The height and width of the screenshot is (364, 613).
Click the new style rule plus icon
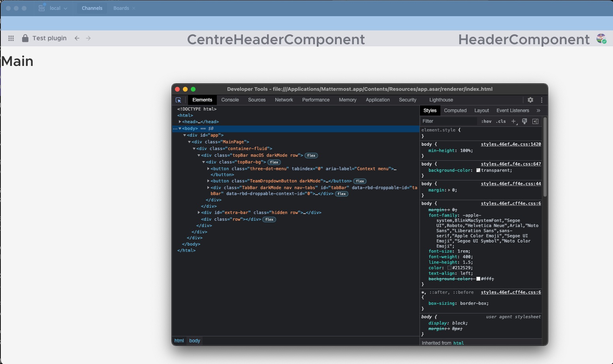pos(513,121)
